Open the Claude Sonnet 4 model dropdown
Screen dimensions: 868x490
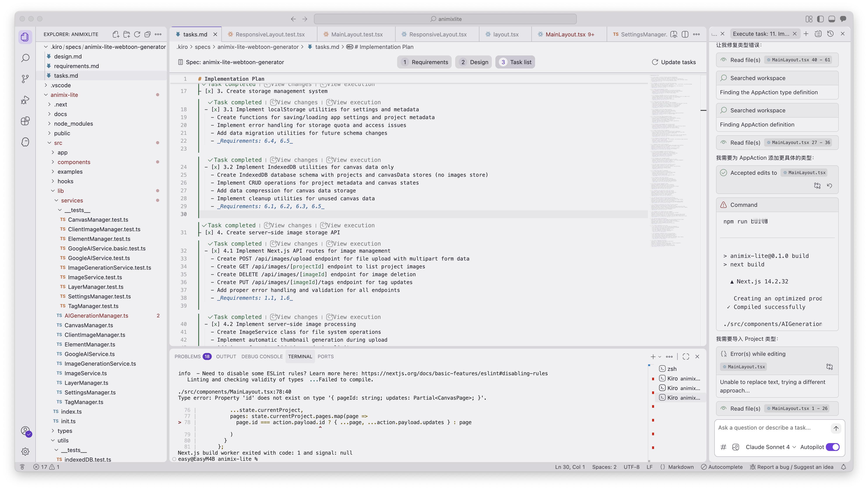(771, 447)
